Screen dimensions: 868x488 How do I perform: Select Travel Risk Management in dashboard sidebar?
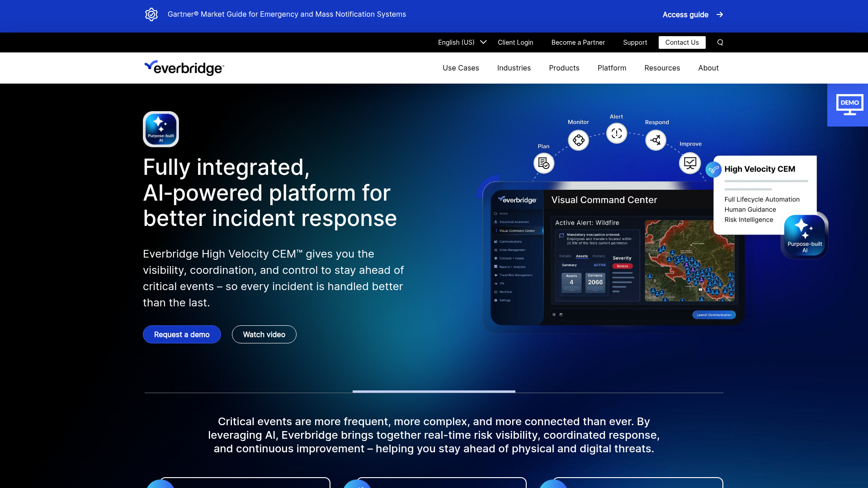point(515,275)
